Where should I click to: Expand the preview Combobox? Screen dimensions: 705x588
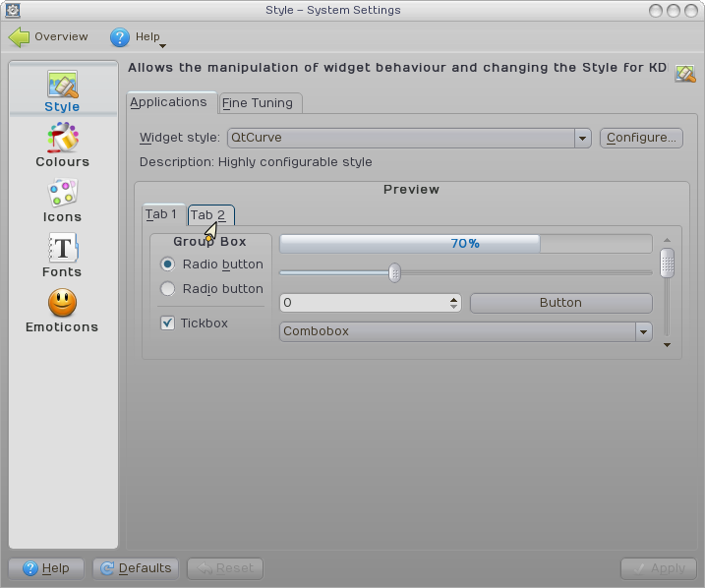point(466,331)
